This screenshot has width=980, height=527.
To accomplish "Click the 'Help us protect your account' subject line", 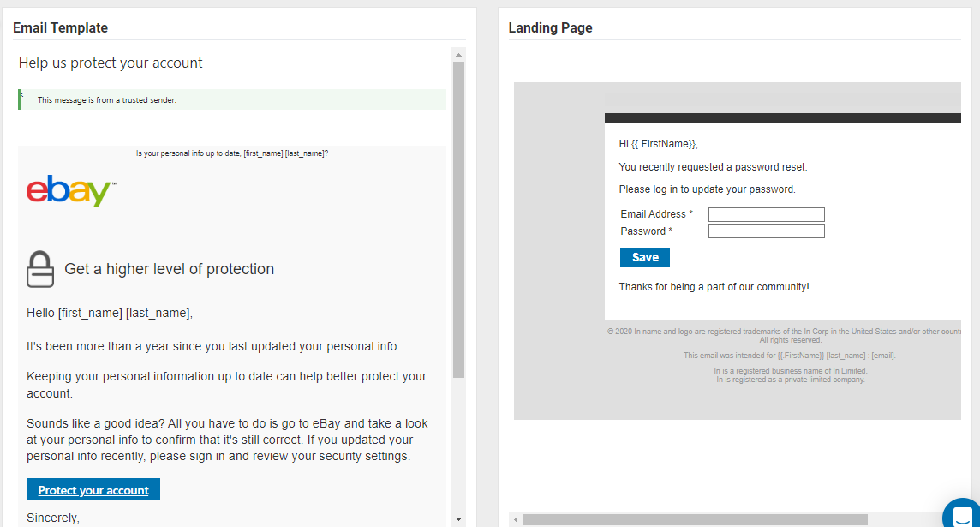I will coord(111,63).
